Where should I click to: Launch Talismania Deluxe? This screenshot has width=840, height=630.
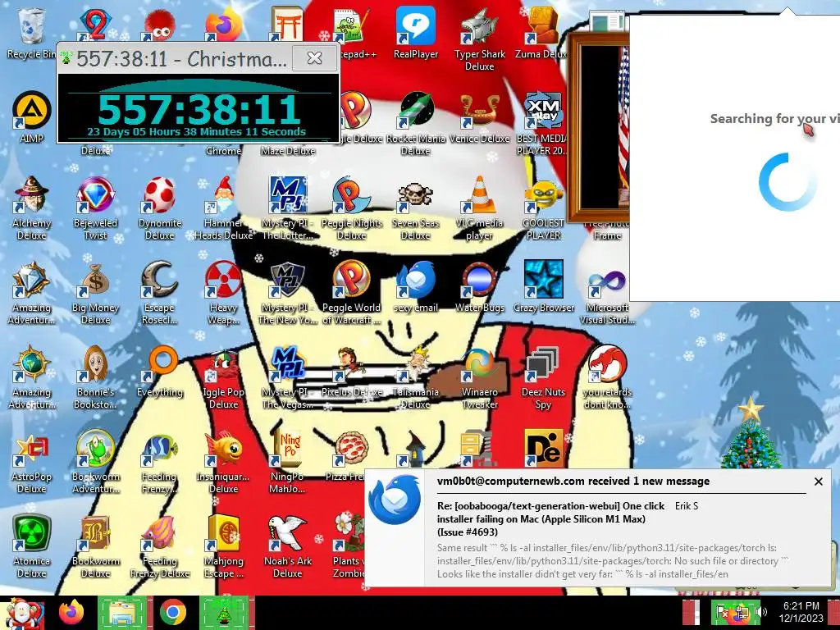tap(416, 377)
